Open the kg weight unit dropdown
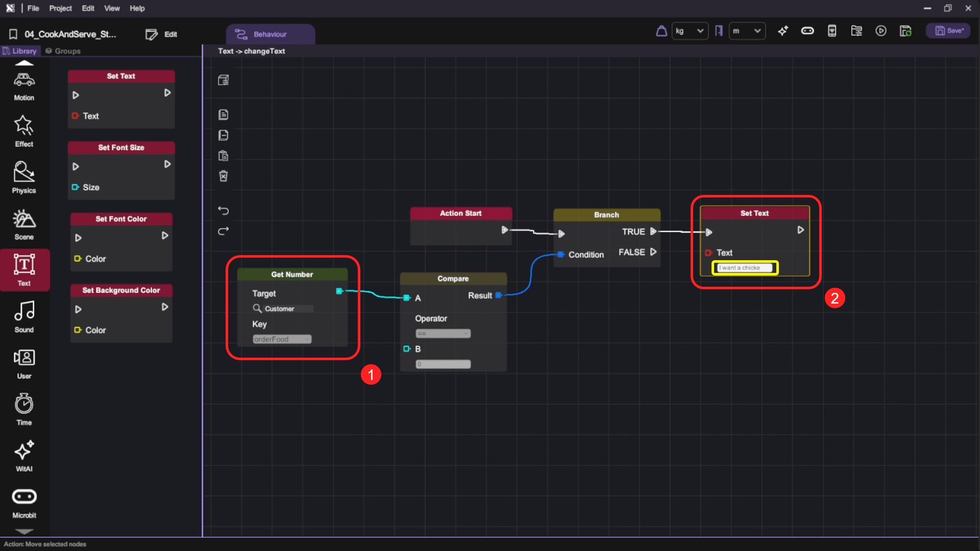 tap(690, 31)
